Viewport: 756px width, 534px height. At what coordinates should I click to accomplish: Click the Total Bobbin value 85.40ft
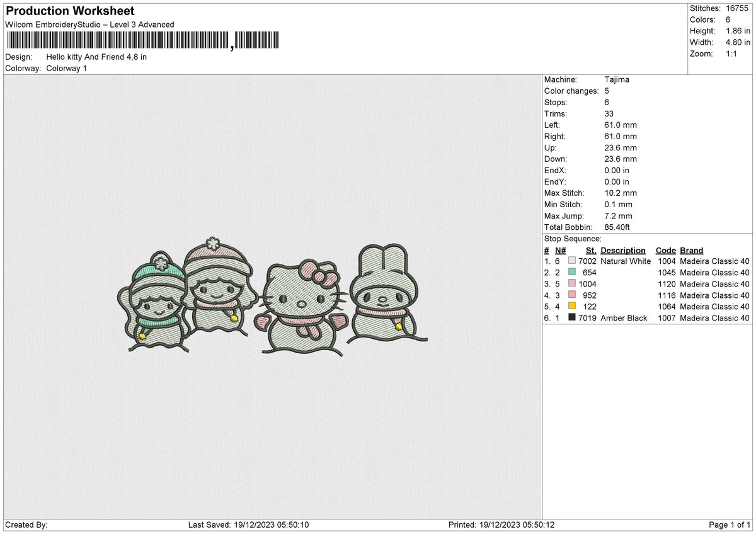coord(617,227)
